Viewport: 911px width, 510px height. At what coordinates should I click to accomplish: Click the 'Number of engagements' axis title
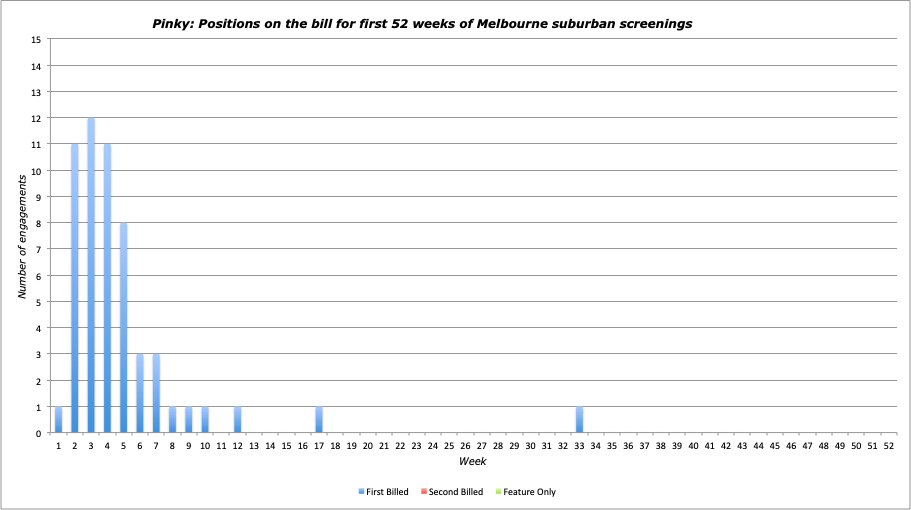[20, 236]
